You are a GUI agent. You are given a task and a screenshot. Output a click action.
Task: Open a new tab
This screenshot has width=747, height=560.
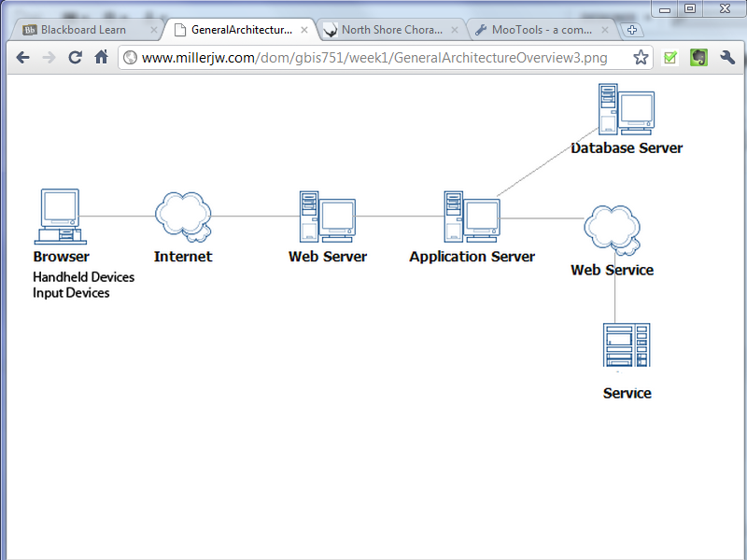[633, 30]
